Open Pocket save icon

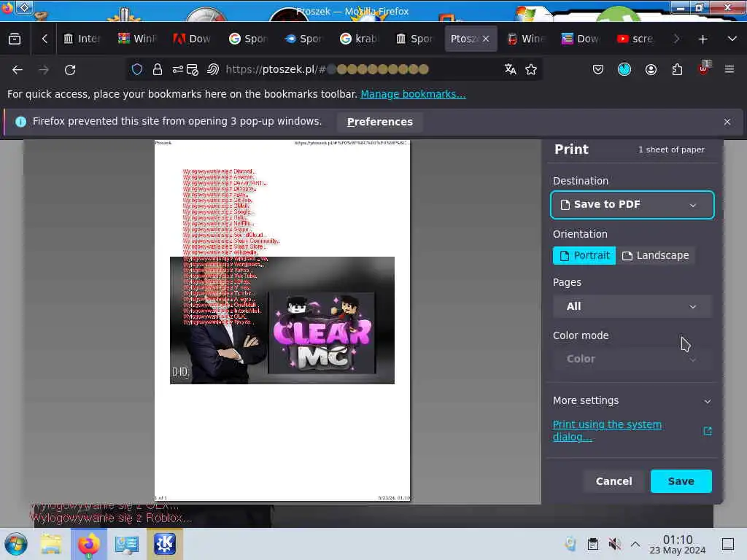[x=598, y=69]
